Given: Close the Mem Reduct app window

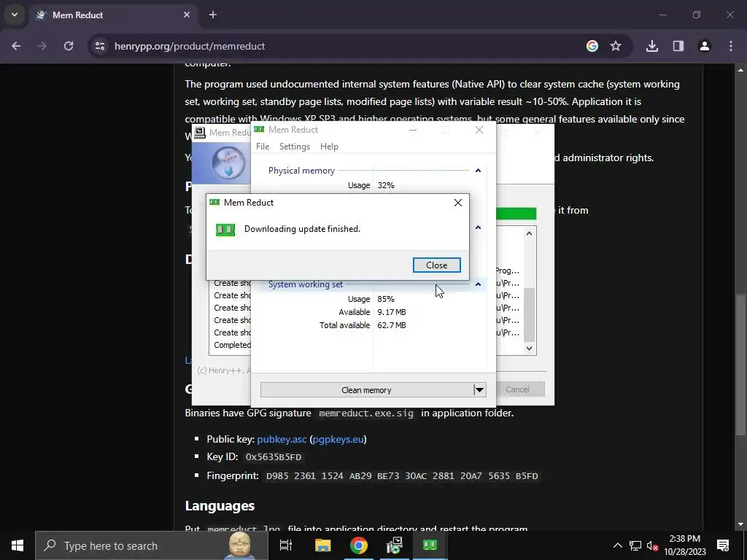Looking at the screenshot, I should [479, 130].
